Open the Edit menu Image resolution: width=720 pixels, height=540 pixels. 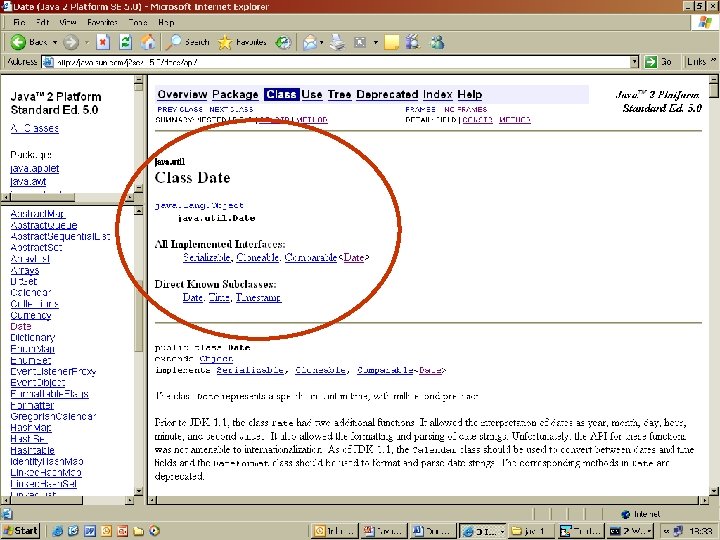[x=42, y=22]
